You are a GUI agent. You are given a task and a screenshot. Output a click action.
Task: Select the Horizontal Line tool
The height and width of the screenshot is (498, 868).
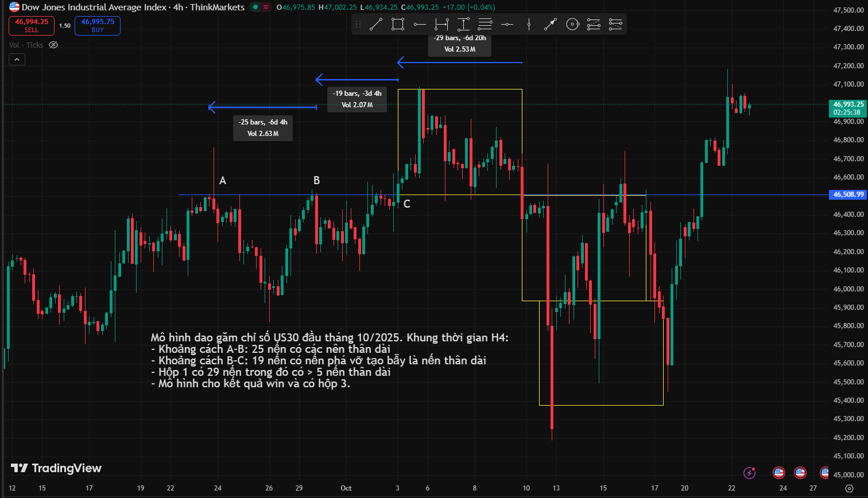pos(507,24)
